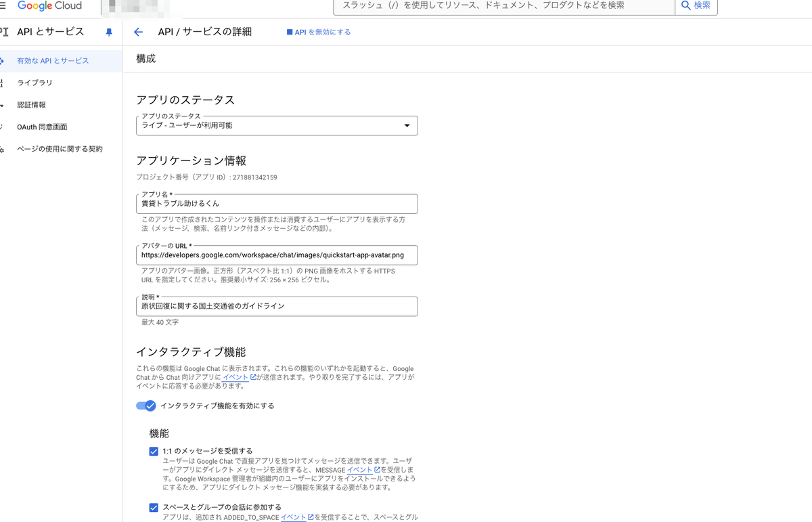Click external link icon after MESSAGE イベント
Viewport: 812px width, 522px height.
click(x=377, y=469)
